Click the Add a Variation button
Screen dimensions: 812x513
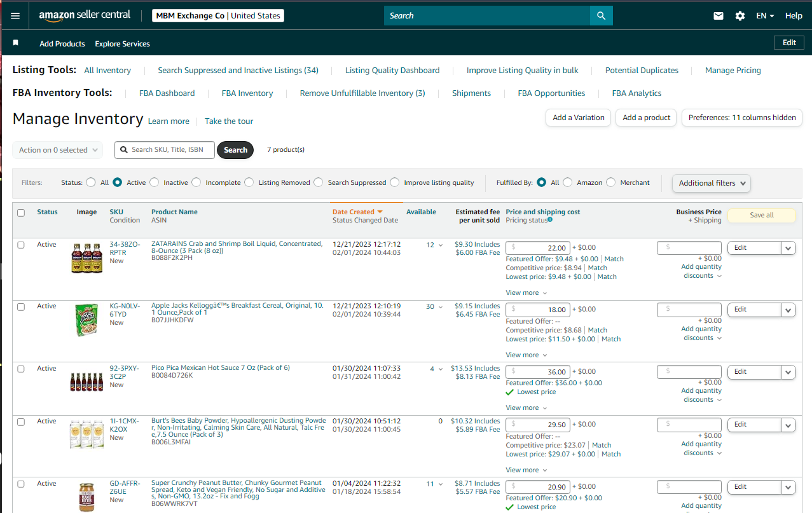point(579,118)
